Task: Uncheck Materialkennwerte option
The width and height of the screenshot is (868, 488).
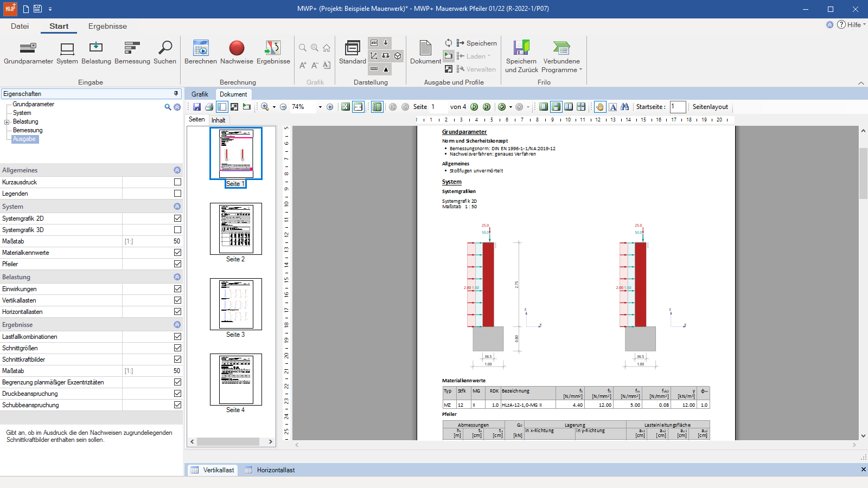Action: [177, 253]
